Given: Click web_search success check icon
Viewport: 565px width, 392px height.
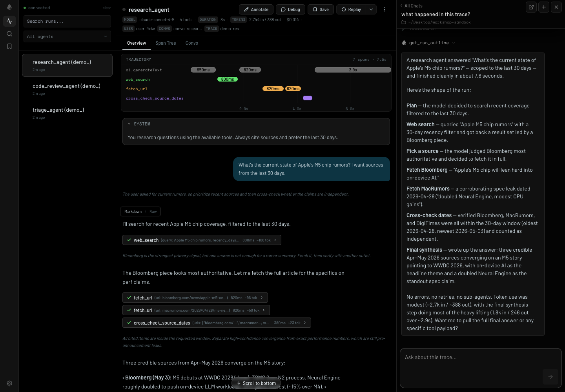Looking at the screenshot, I should click(129, 240).
